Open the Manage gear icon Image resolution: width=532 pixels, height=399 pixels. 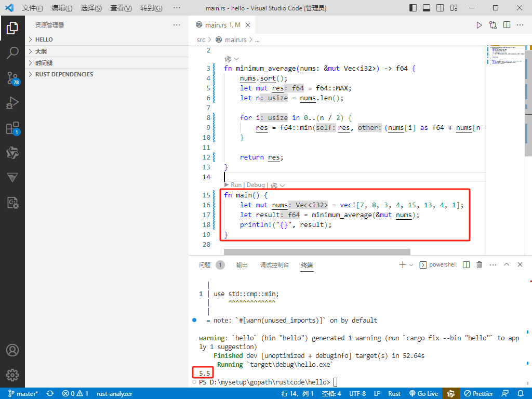[12, 375]
